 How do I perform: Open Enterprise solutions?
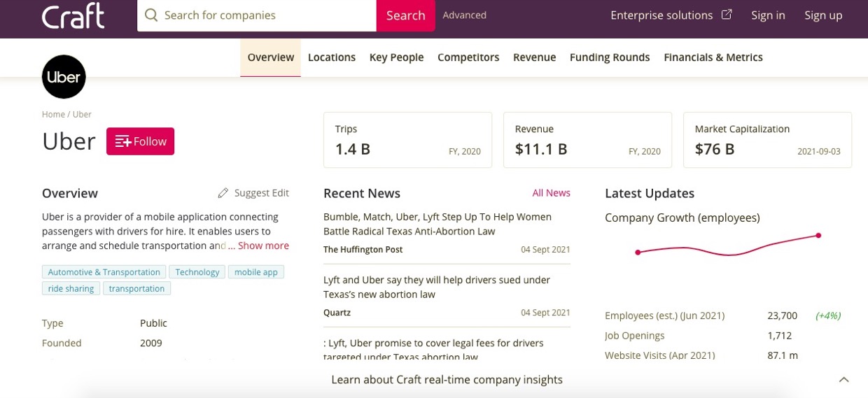[661, 15]
